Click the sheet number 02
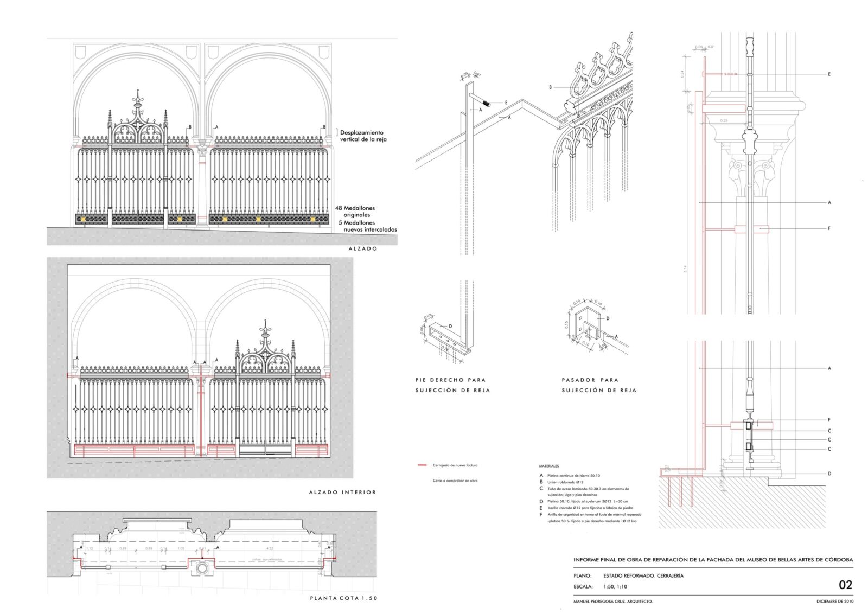The height and width of the screenshot is (614, 868). coord(845,585)
